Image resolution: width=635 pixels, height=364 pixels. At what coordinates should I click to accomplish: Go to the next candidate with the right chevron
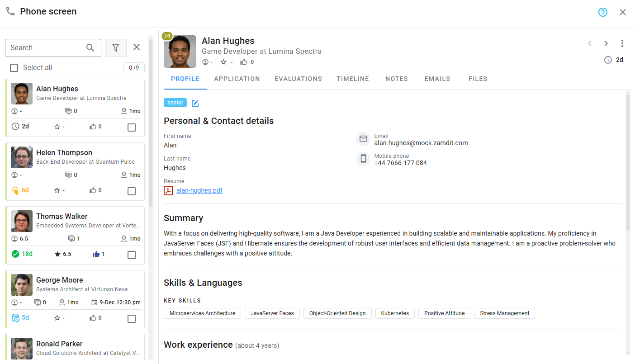coord(606,43)
